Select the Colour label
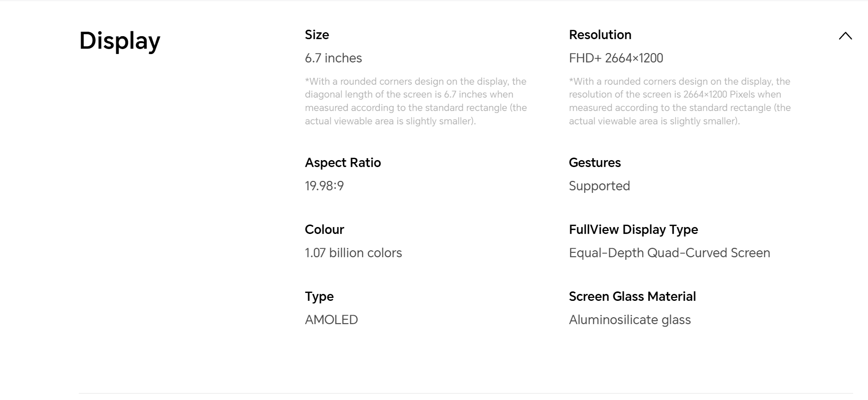The image size is (868, 400). click(x=325, y=229)
